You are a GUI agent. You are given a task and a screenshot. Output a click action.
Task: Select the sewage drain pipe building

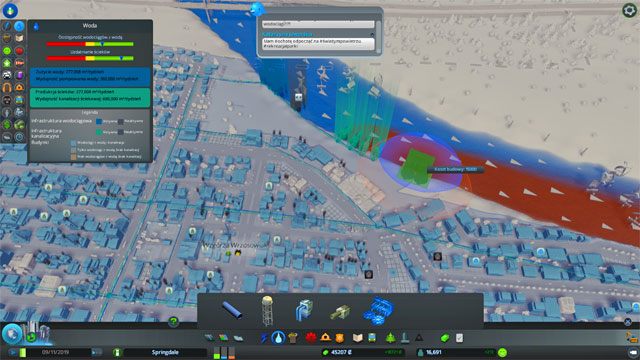(x=340, y=312)
